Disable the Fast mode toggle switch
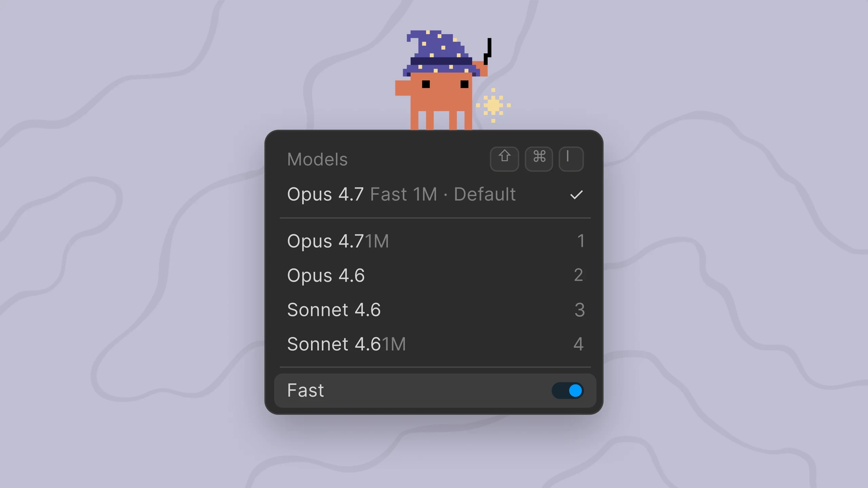868x488 pixels. click(x=567, y=390)
